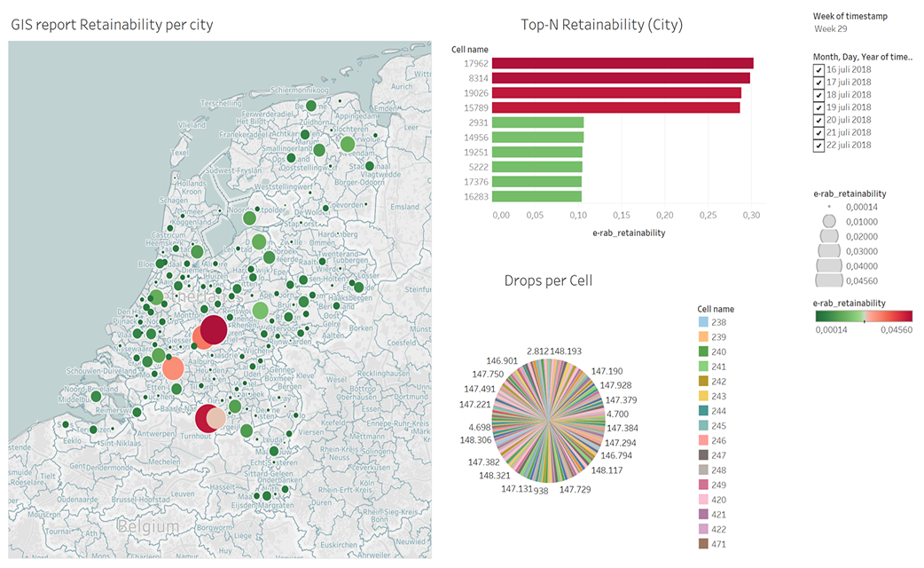Select the 0,04000 size legend circle

pyautogui.click(x=829, y=266)
